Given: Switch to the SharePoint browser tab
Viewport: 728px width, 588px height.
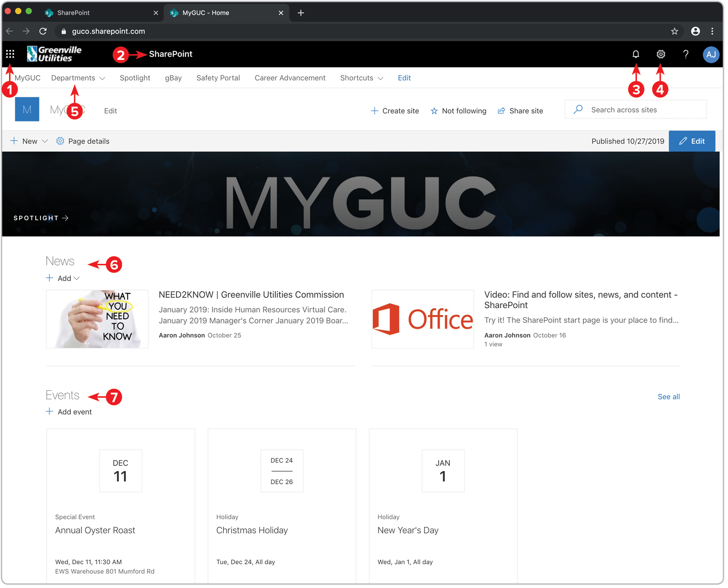Looking at the screenshot, I should 100,13.
